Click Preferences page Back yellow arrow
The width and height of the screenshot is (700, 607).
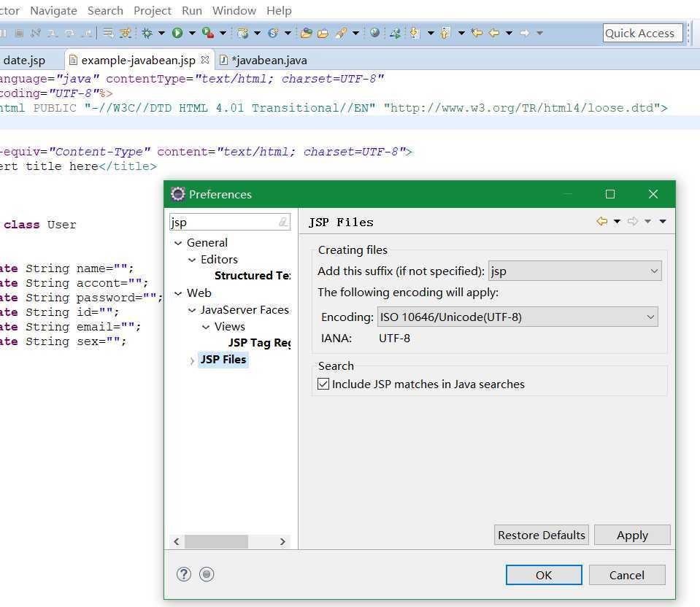click(601, 221)
